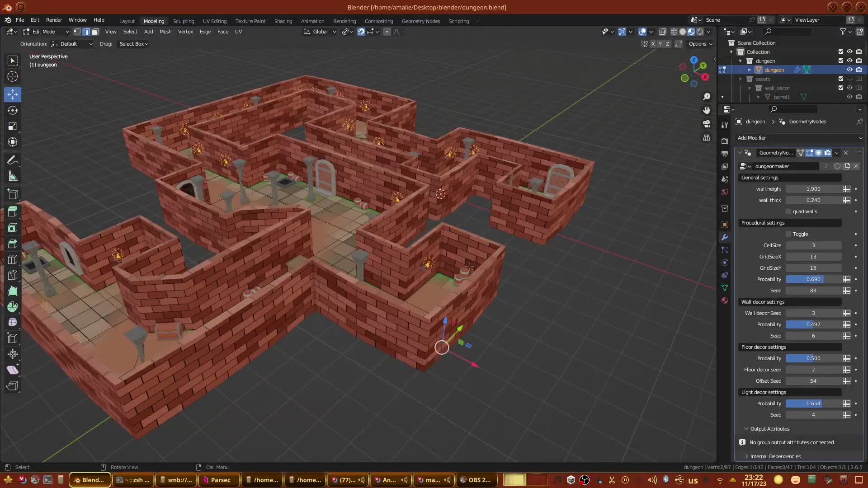Viewport: 868px width, 488px height.
Task: Toggle camera view in the viewport
Action: [x=707, y=124]
